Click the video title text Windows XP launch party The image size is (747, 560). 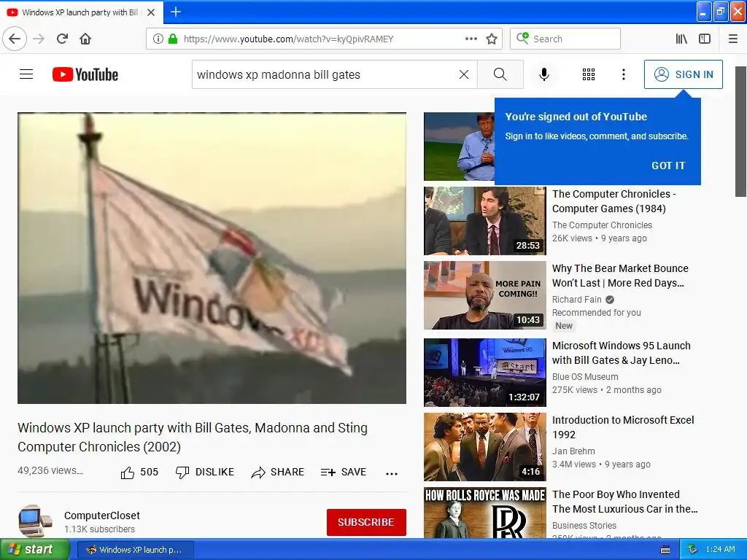(193, 437)
